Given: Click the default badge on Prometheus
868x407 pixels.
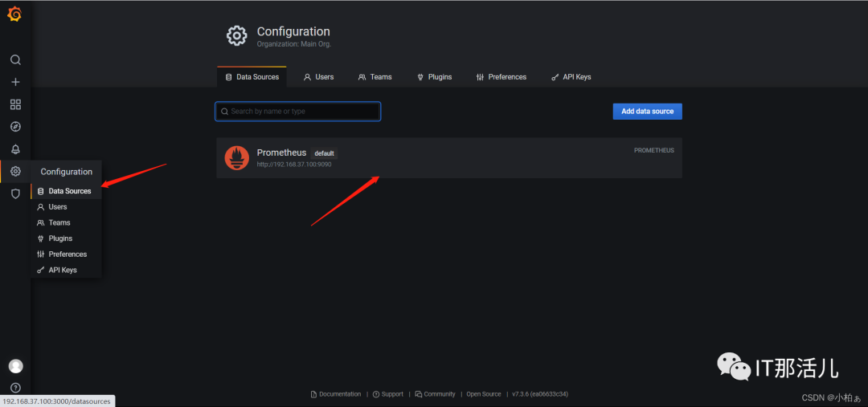Looking at the screenshot, I should (x=324, y=153).
